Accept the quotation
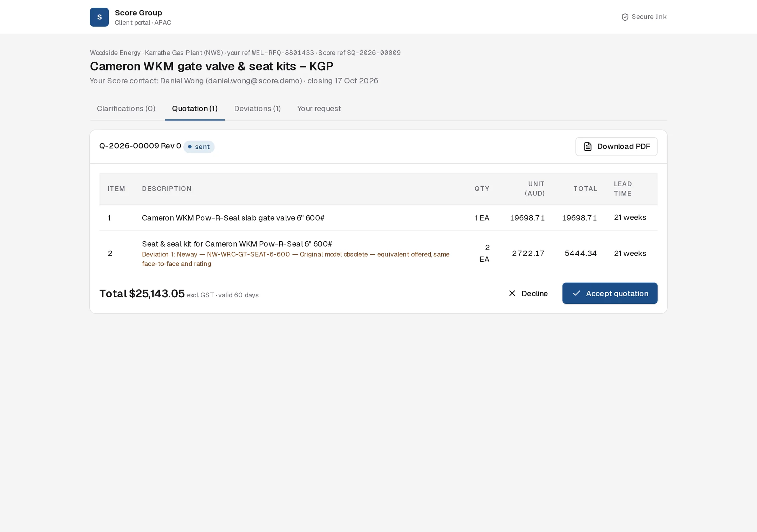757x532 pixels. pyautogui.click(x=610, y=293)
